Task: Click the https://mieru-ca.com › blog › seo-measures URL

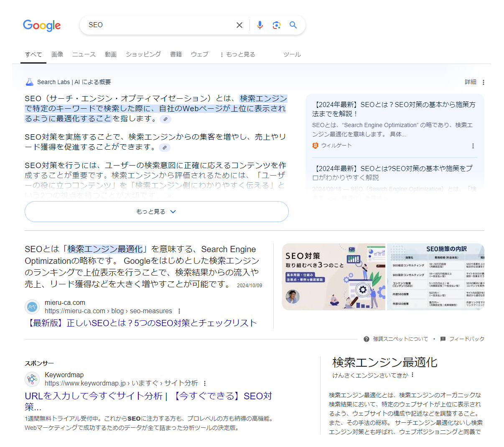Action: pos(109,311)
